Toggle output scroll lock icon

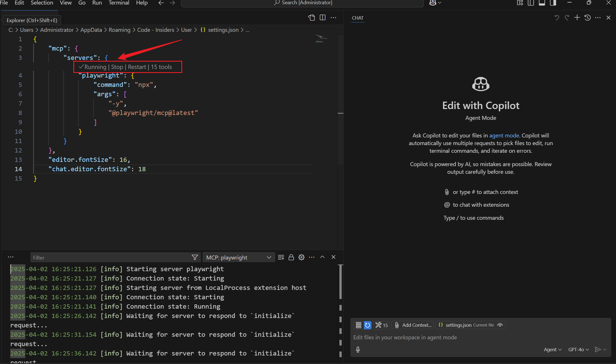point(291,257)
